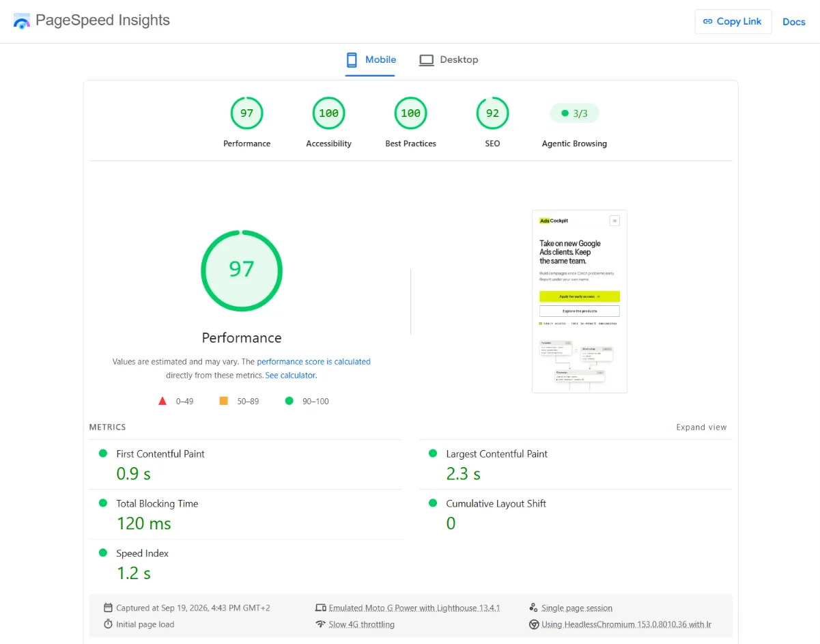This screenshot has width=820, height=644.
Task: Click green dot beside Cumulative Layout Shift
Action: 433,503
